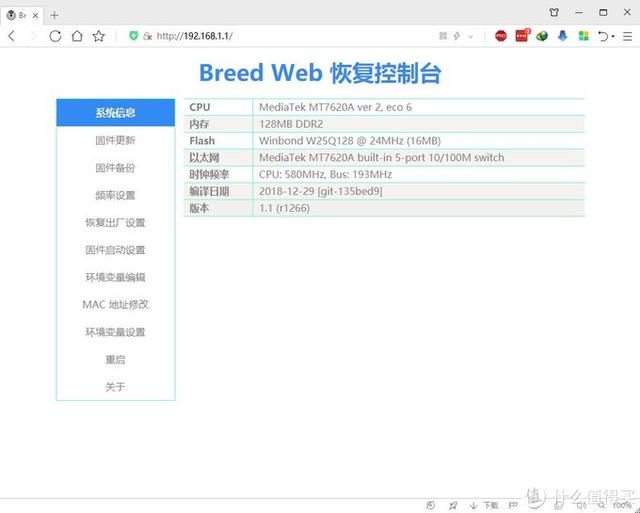Click the Winbond W25Q128 flash value
Viewport: 640px width, 513px height.
350,141
